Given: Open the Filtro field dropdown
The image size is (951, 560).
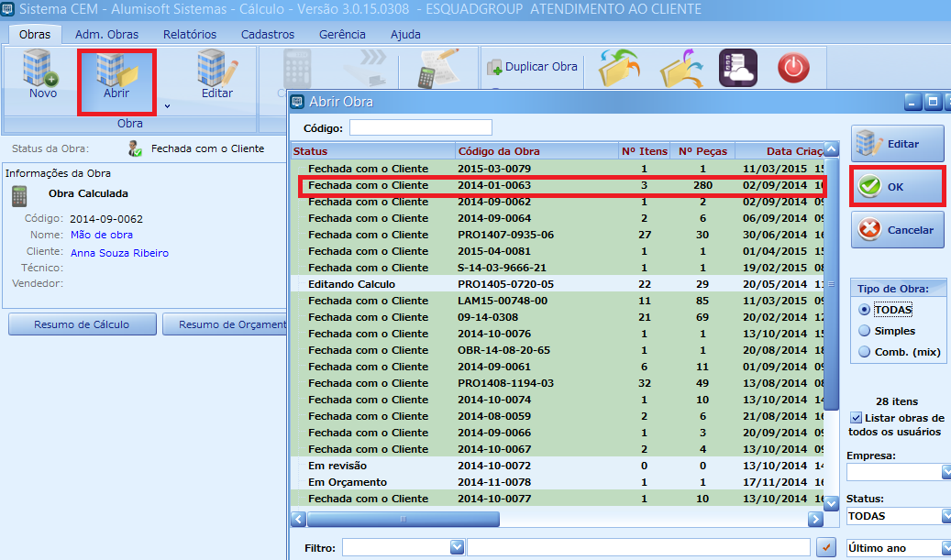Looking at the screenshot, I should point(457,547).
